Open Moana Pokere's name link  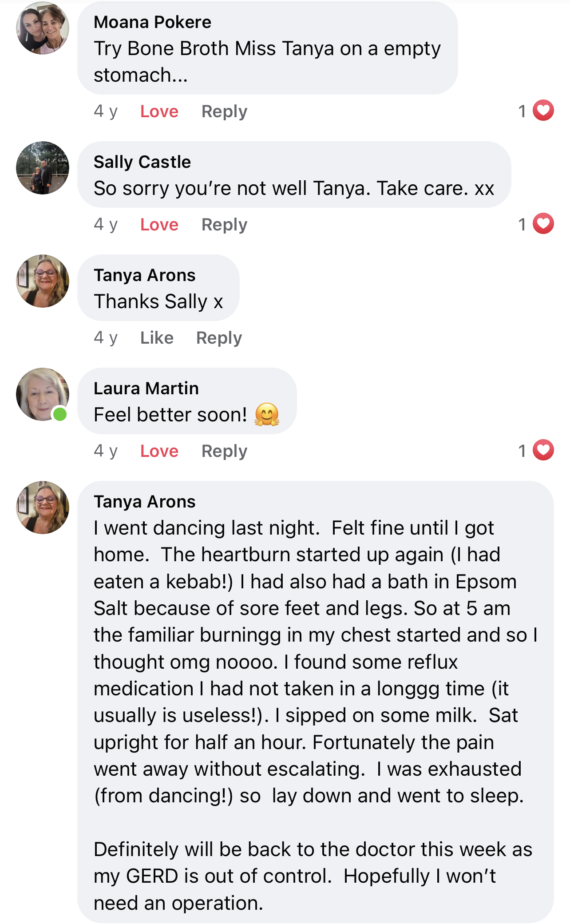(x=152, y=22)
